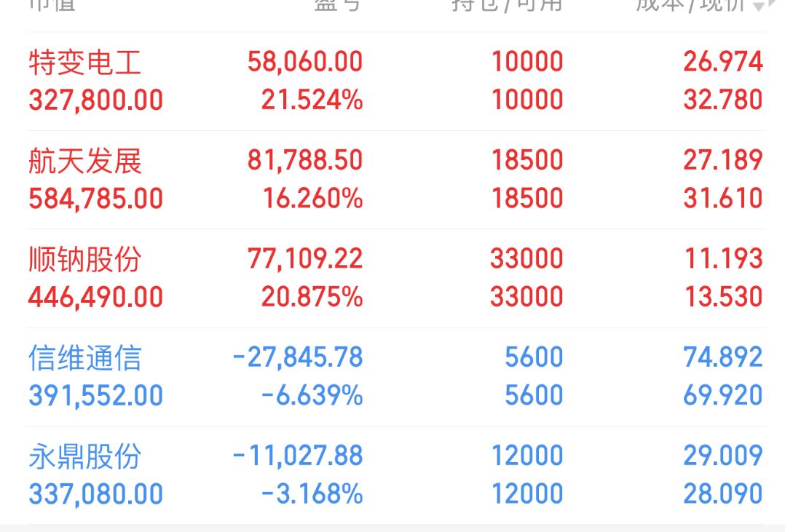The image size is (785, 532).
Task: Click 航天发展 profit percentage 16.260%
Action: (x=312, y=199)
